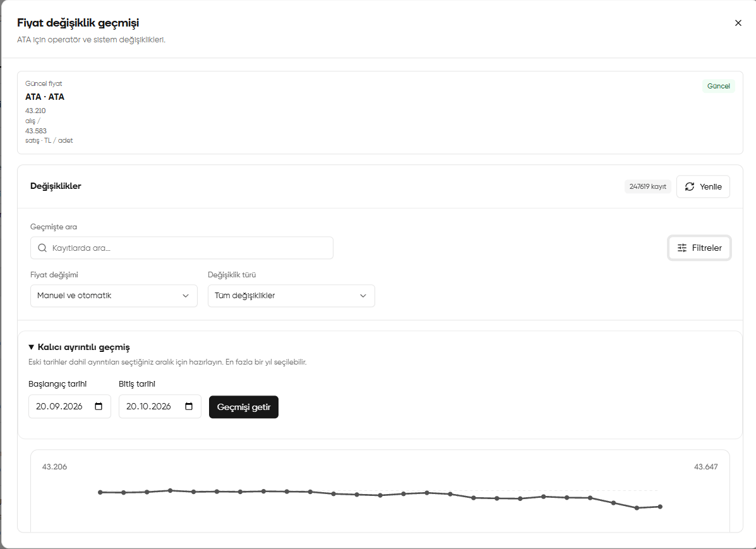Open Filtreler panel
This screenshot has height=549, width=756.
tap(699, 248)
